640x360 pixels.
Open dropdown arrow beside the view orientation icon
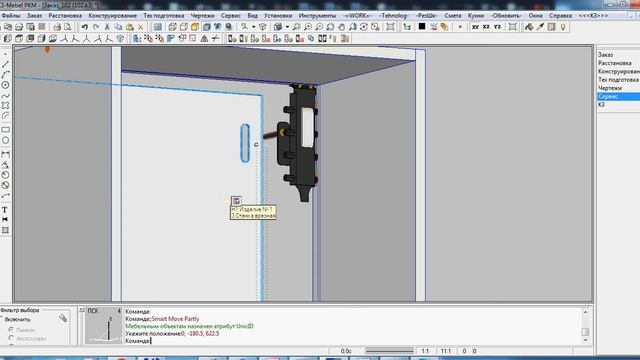pos(253,27)
